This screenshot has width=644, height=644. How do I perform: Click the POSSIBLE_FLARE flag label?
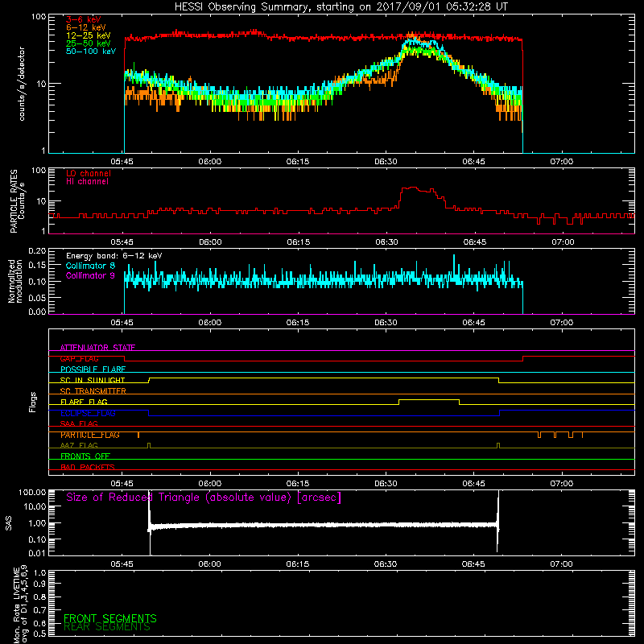tap(93, 369)
